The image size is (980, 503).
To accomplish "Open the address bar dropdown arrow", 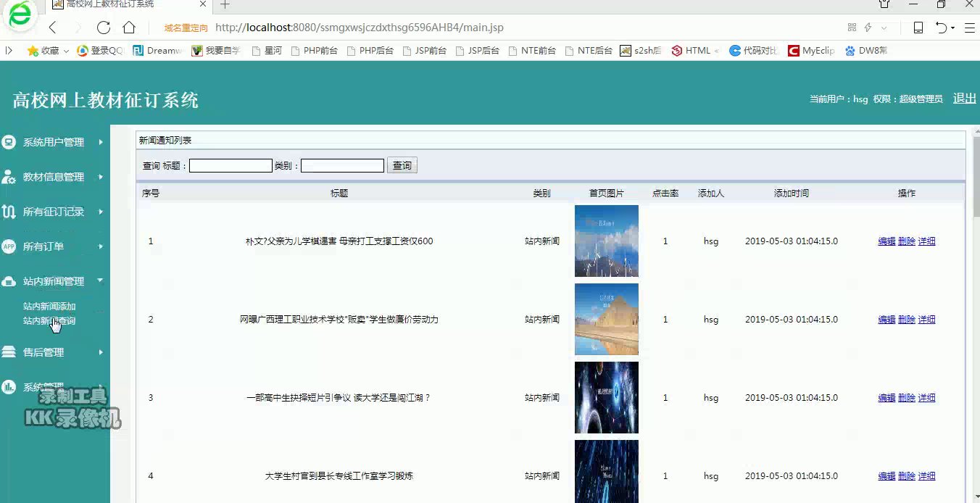I will point(884,28).
